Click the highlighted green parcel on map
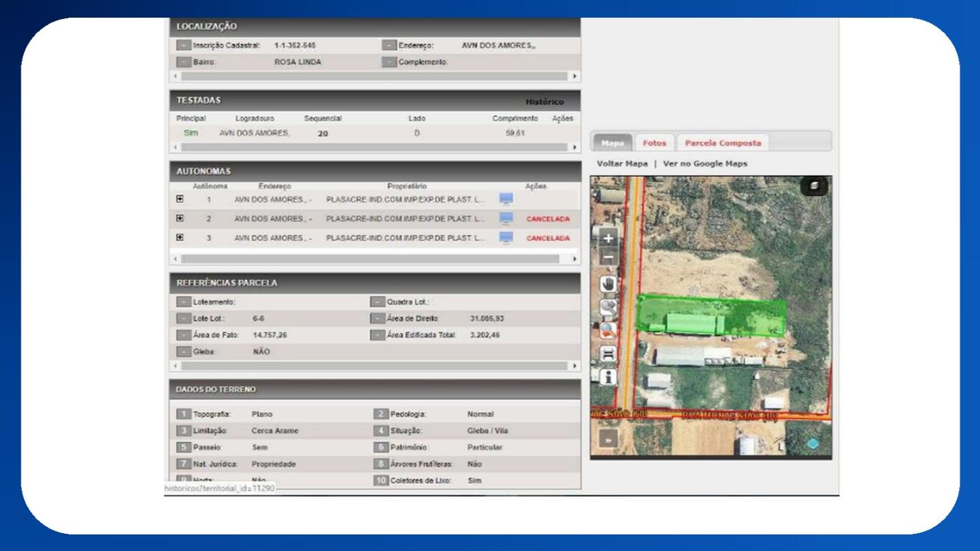This screenshot has height=551, width=980. pyautogui.click(x=711, y=315)
